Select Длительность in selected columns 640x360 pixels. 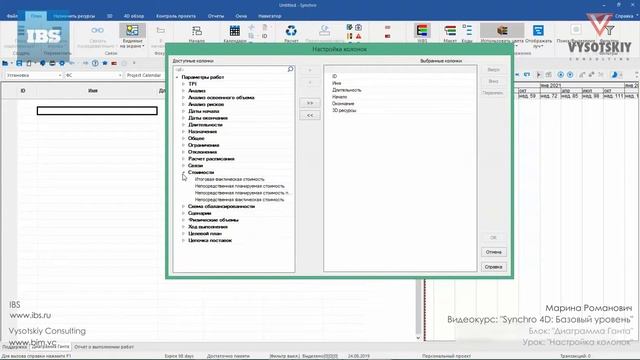click(347, 90)
